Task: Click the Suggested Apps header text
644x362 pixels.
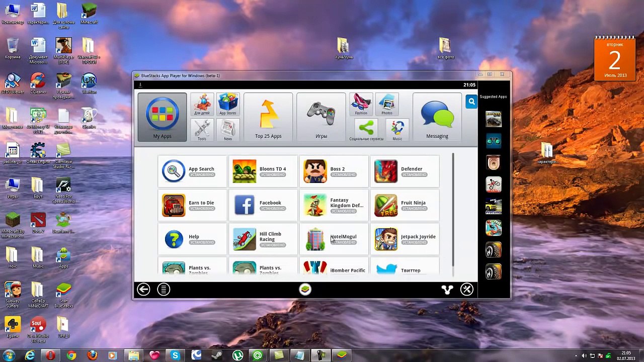Action: click(493, 97)
